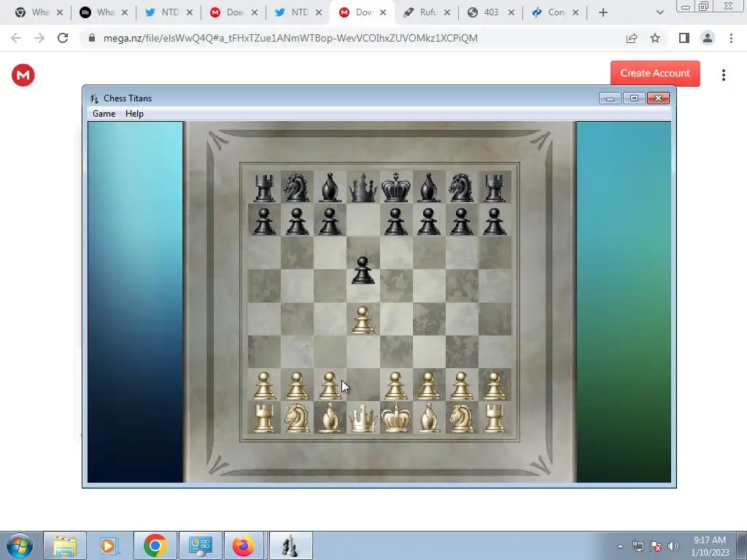Open Chrome from the taskbar

tap(155, 545)
